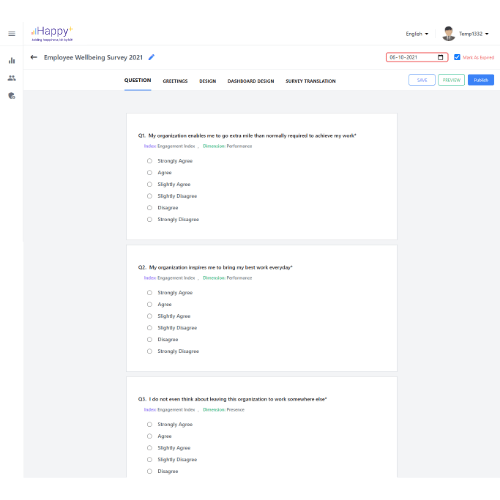Click the Save button
The height and width of the screenshot is (500, 500).
point(422,80)
